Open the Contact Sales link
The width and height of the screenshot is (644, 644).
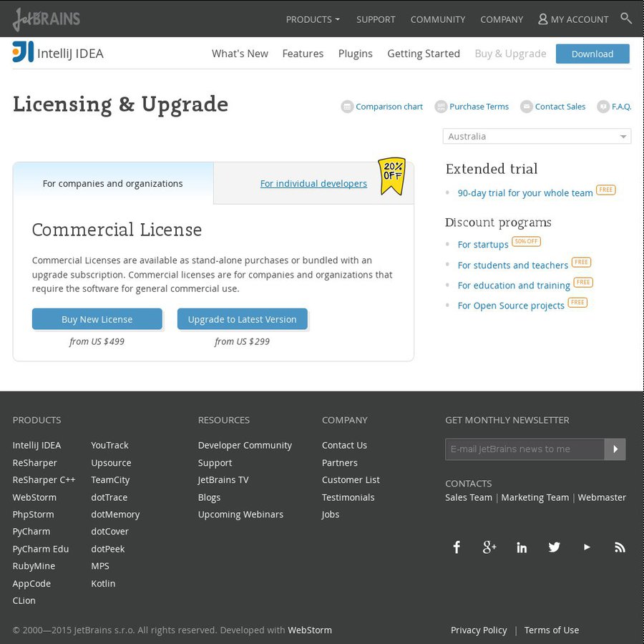click(x=560, y=107)
